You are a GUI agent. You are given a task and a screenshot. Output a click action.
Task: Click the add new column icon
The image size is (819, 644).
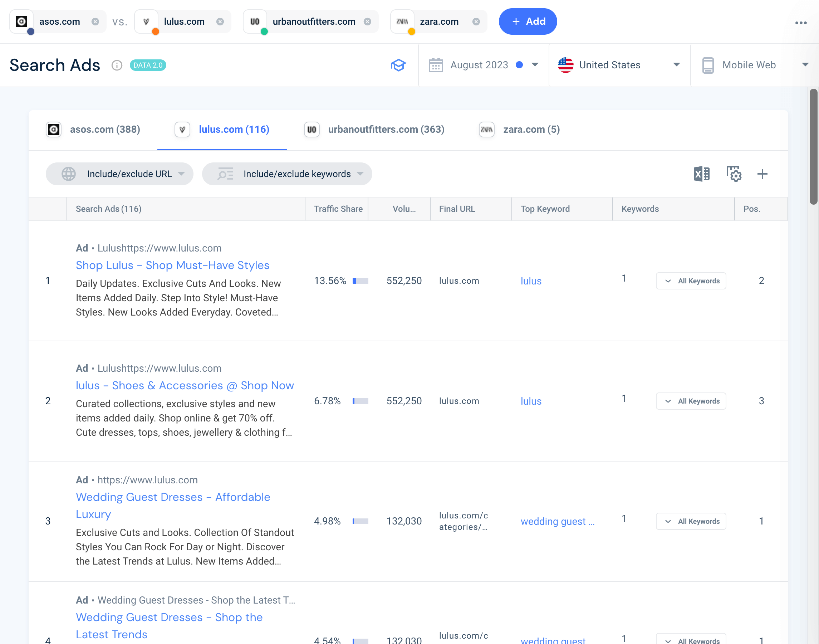pos(762,174)
